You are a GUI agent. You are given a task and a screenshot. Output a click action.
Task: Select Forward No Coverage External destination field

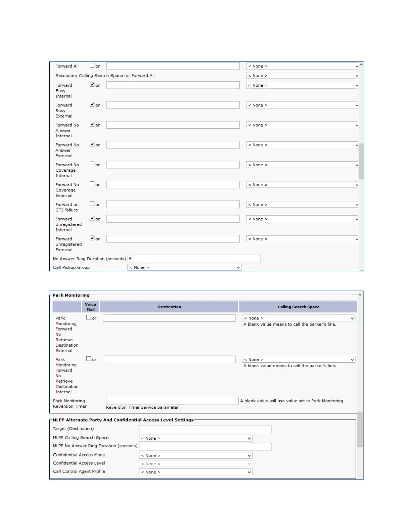(x=173, y=184)
